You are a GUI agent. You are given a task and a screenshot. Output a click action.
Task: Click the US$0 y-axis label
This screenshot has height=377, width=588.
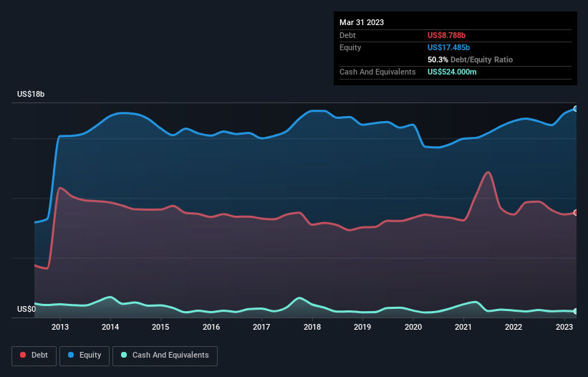click(x=26, y=309)
